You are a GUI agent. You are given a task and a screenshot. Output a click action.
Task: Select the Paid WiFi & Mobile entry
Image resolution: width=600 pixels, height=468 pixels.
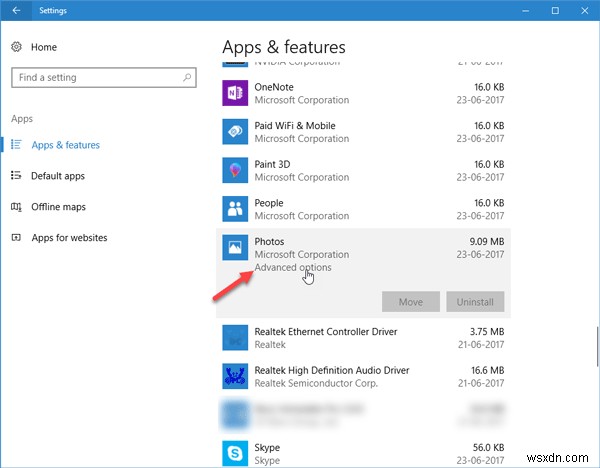click(x=295, y=126)
